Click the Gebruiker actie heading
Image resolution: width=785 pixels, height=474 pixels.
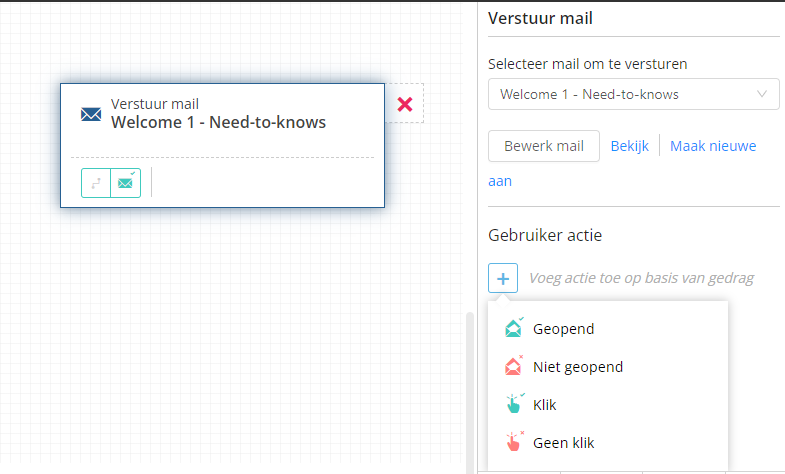pyautogui.click(x=545, y=235)
